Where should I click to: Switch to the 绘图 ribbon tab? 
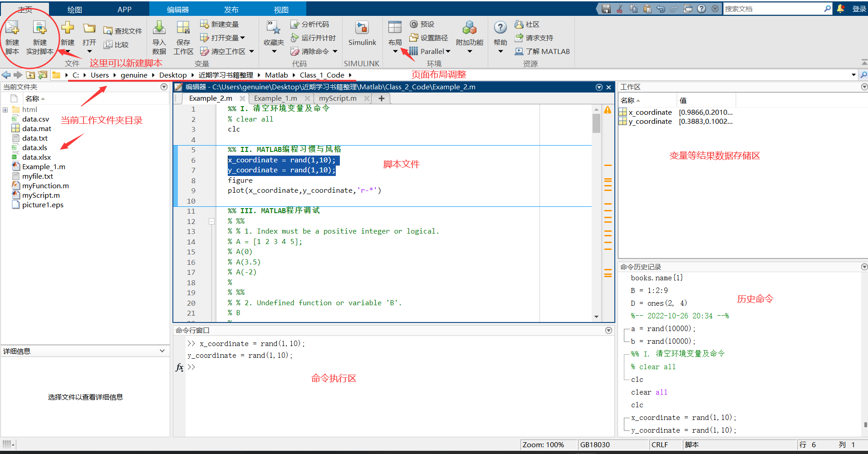[74, 9]
